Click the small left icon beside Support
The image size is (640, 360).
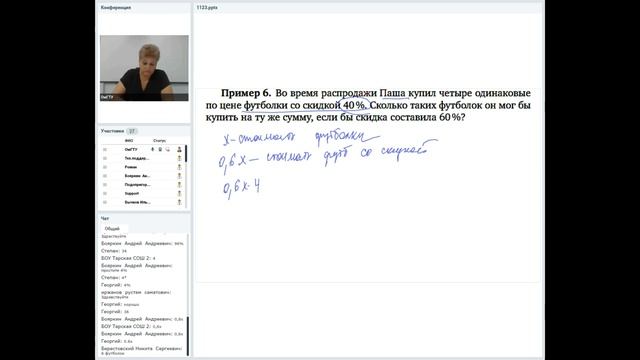(105, 193)
